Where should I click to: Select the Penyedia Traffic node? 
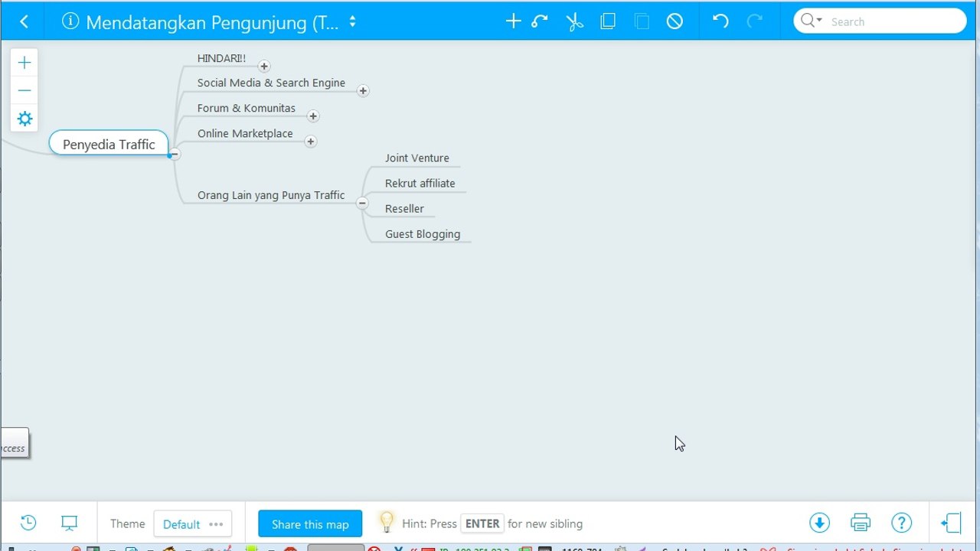[x=109, y=144]
